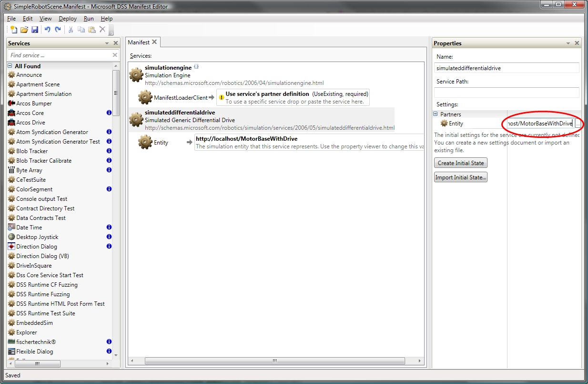Select the ManifestLoaderClient partner gear icon
Image resolution: width=588 pixels, height=384 pixels.
(x=145, y=97)
